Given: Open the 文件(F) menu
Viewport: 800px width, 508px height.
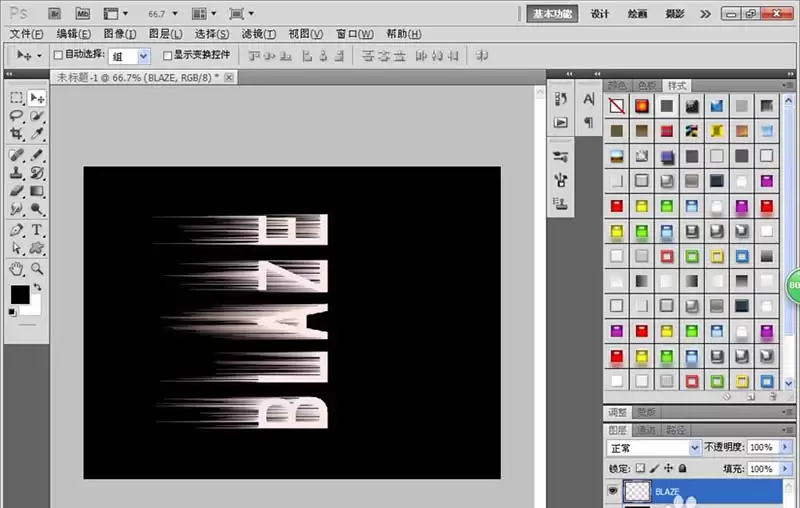Looking at the screenshot, I should pyautogui.click(x=27, y=34).
